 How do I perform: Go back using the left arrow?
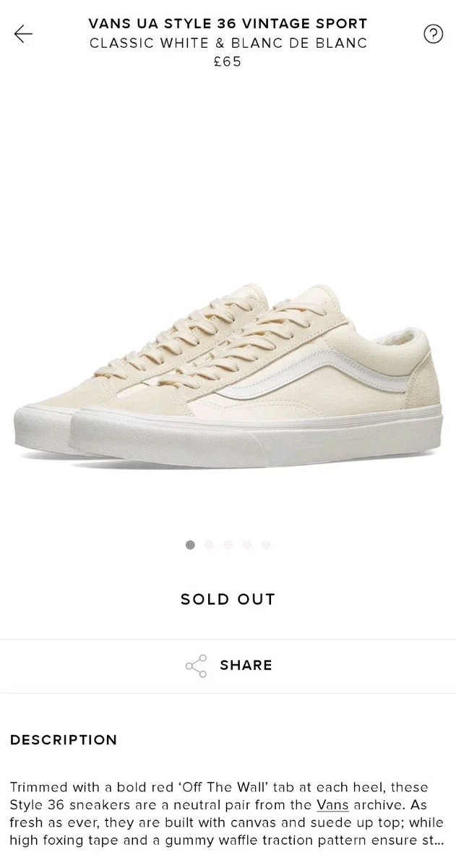23,33
